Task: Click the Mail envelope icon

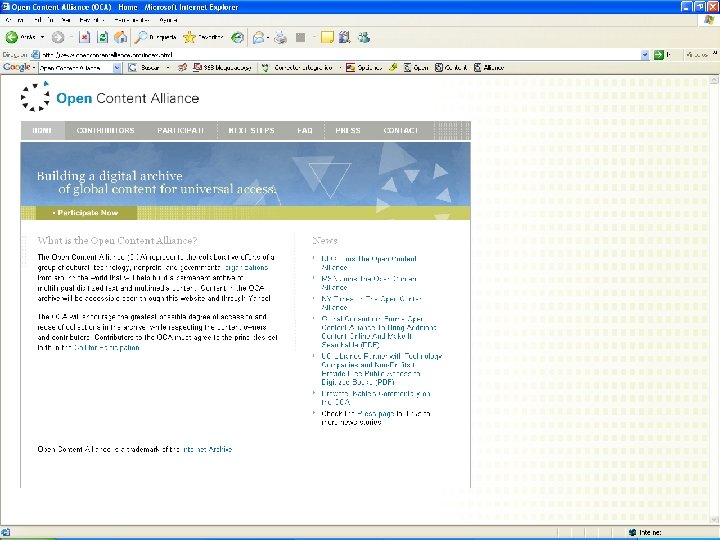Action: 259,38
